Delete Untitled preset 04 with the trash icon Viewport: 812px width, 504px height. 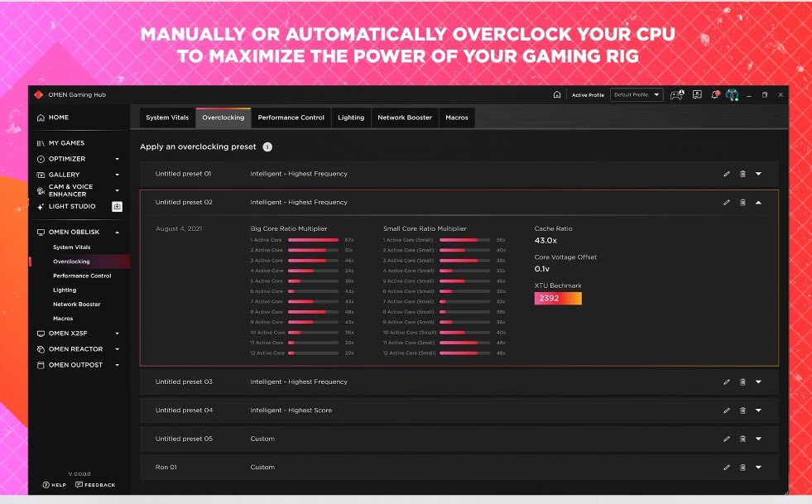click(x=742, y=410)
